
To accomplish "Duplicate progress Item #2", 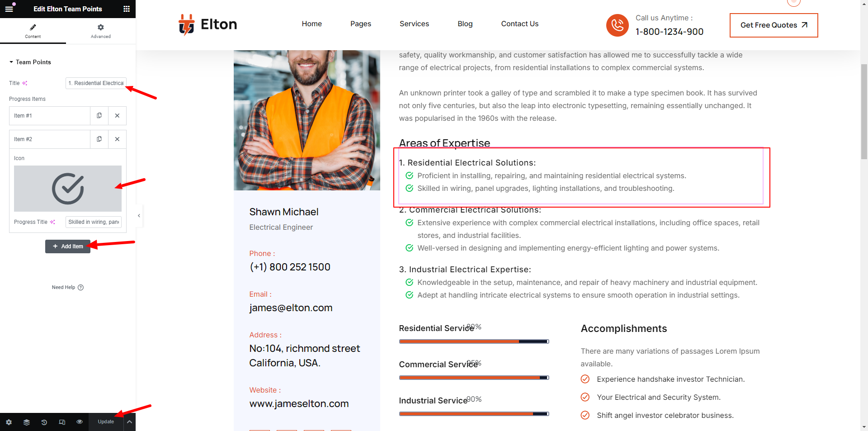I will [x=99, y=139].
